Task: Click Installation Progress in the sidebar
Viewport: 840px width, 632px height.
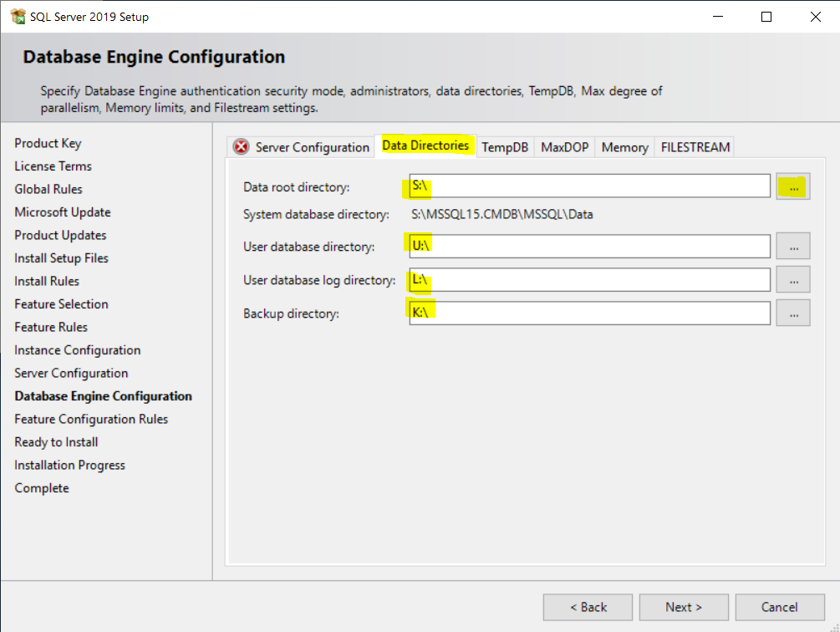Action: [69, 466]
